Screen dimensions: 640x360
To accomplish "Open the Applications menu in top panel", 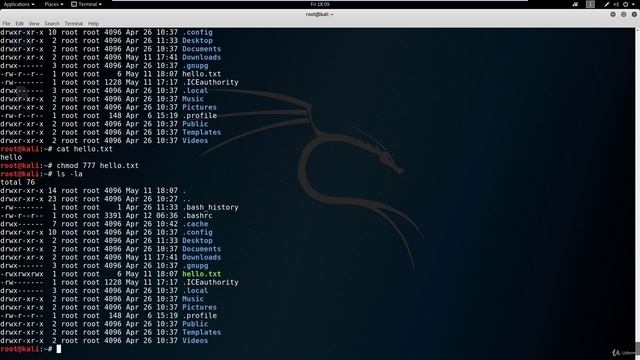I will pos(19,4).
